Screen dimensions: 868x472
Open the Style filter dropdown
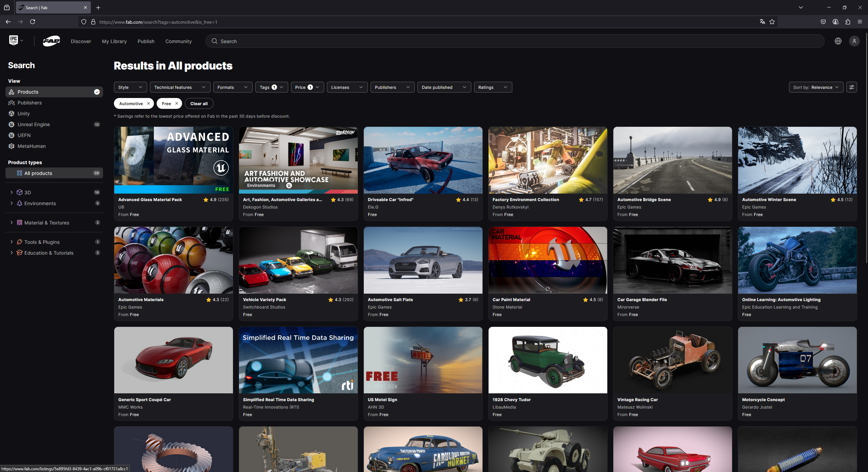point(130,87)
